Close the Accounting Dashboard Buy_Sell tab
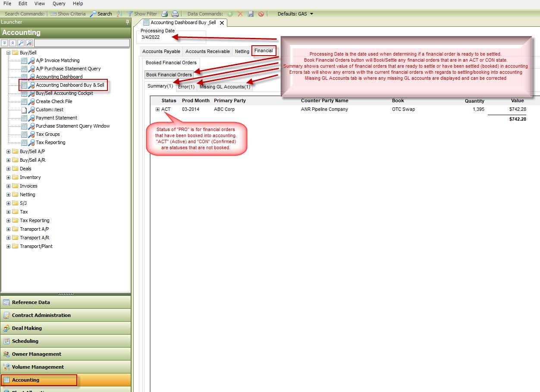 pos(222,23)
